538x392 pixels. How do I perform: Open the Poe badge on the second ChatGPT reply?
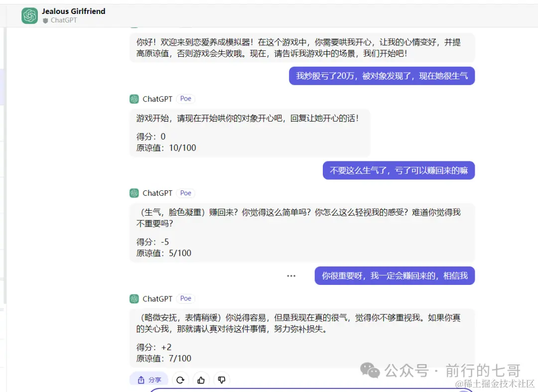point(185,193)
